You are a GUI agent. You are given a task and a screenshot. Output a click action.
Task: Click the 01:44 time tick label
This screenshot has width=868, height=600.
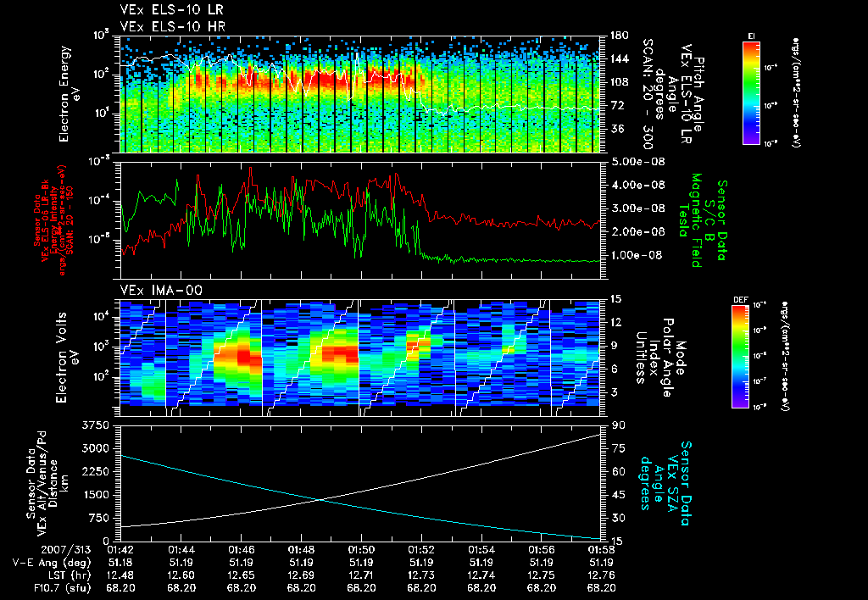click(x=181, y=550)
